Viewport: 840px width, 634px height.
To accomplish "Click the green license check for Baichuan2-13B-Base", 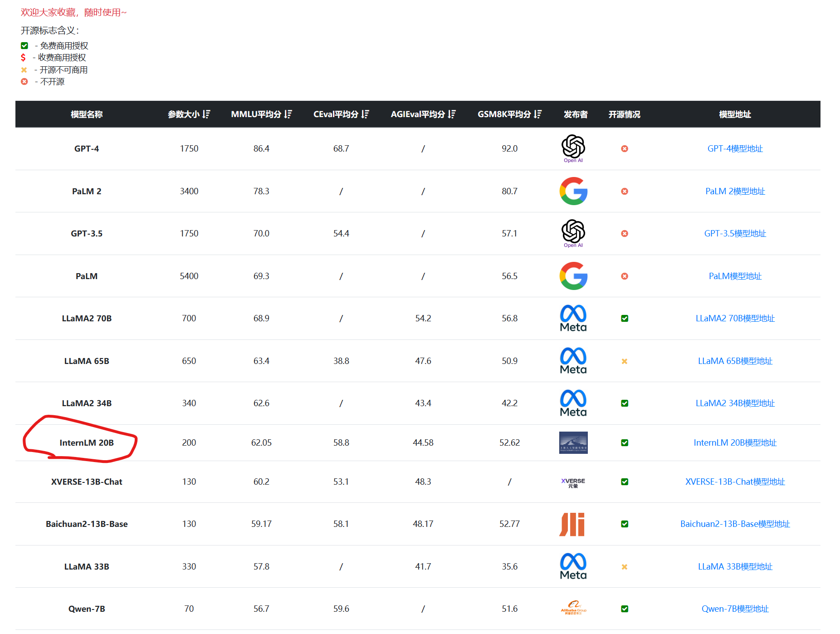I will [x=625, y=524].
